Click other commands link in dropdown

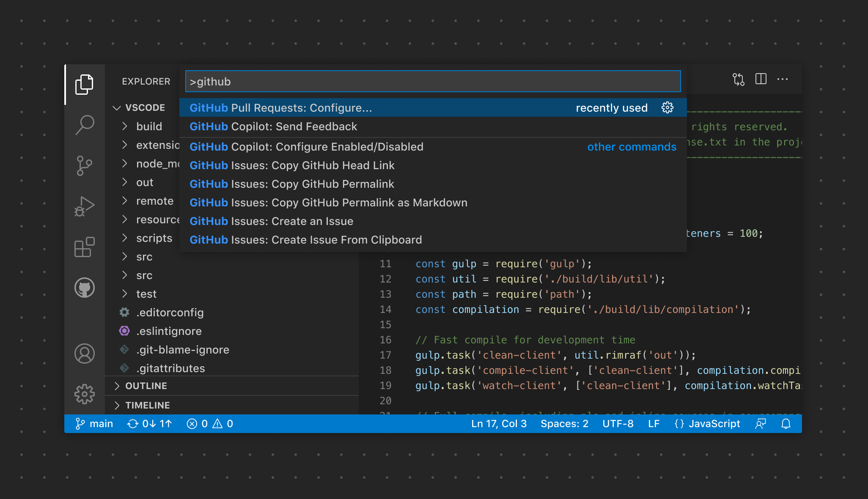click(x=631, y=147)
